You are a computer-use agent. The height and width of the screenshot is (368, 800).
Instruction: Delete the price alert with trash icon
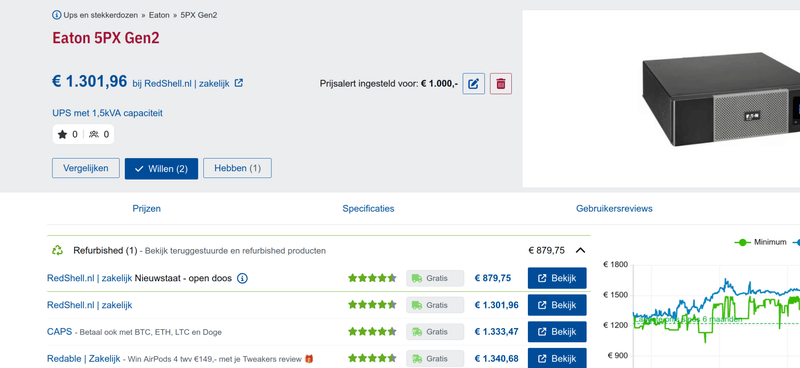[x=501, y=84]
